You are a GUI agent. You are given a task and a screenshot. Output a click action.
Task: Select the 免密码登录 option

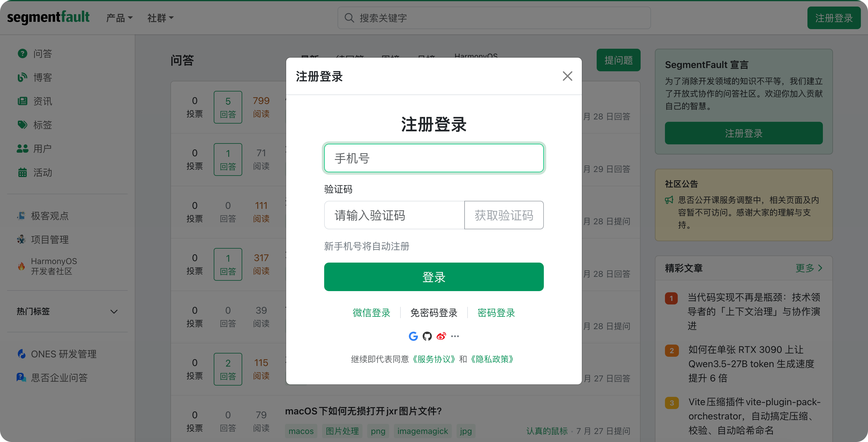point(434,313)
